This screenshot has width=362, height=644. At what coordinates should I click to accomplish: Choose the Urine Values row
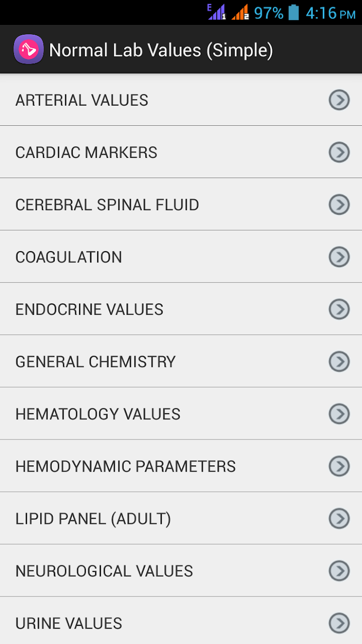click(x=69, y=623)
